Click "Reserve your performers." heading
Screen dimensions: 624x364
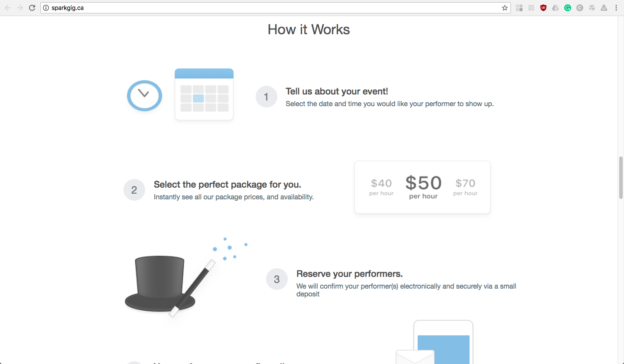350,274
